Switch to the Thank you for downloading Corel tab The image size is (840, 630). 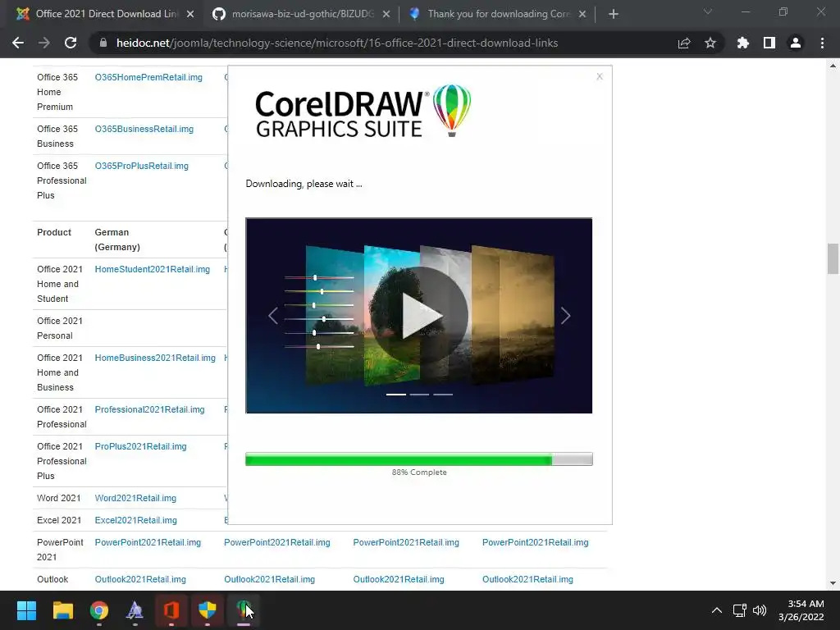coord(497,14)
